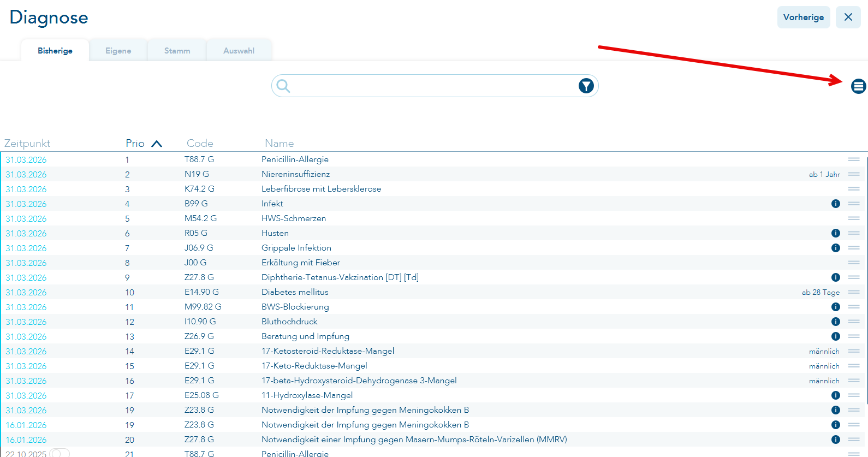The image size is (868, 457).
Task: Click info icon on Bluthochdruck row
Action: pyautogui.click(x=835, y=322)
